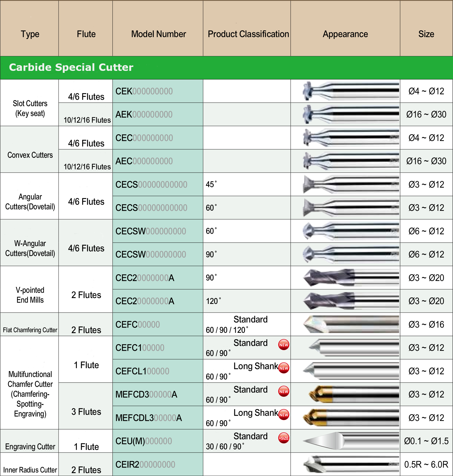The width and height of the screenshot is (453, 476).
Task: Open the CEU(M) engraving cutter image
Action: 351,441
